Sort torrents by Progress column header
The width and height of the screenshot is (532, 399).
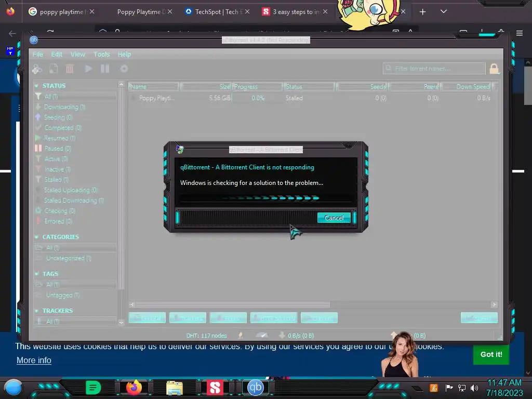258,87
